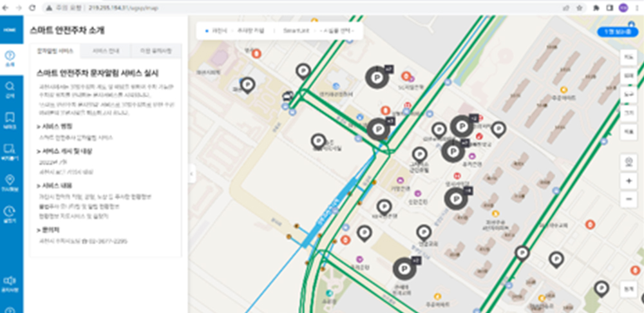Open the megaphone notice icon in sidebar
This screenshot has height=313, width=644.
point(11,283)
